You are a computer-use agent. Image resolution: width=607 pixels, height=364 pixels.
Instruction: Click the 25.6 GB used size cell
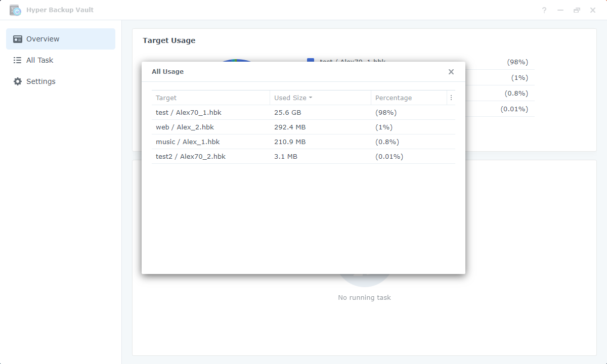tap(288, 112)
